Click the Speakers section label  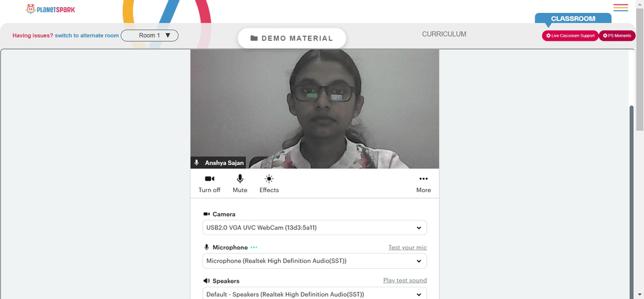click(226, 281)
